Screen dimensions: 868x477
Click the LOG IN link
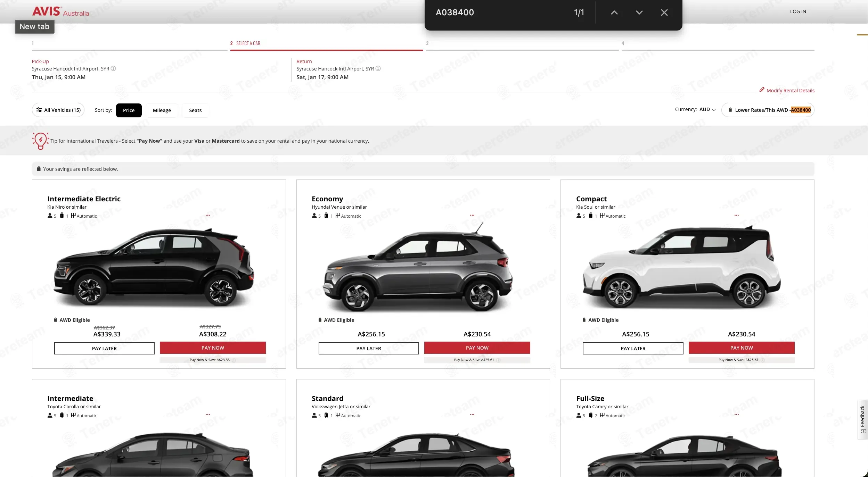[798, 11]
